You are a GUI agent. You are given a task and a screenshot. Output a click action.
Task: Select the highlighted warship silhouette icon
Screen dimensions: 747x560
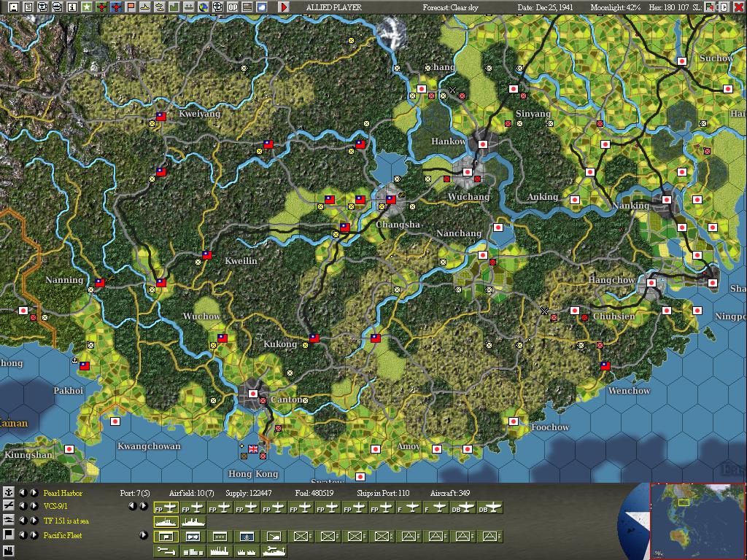point(166,522)
